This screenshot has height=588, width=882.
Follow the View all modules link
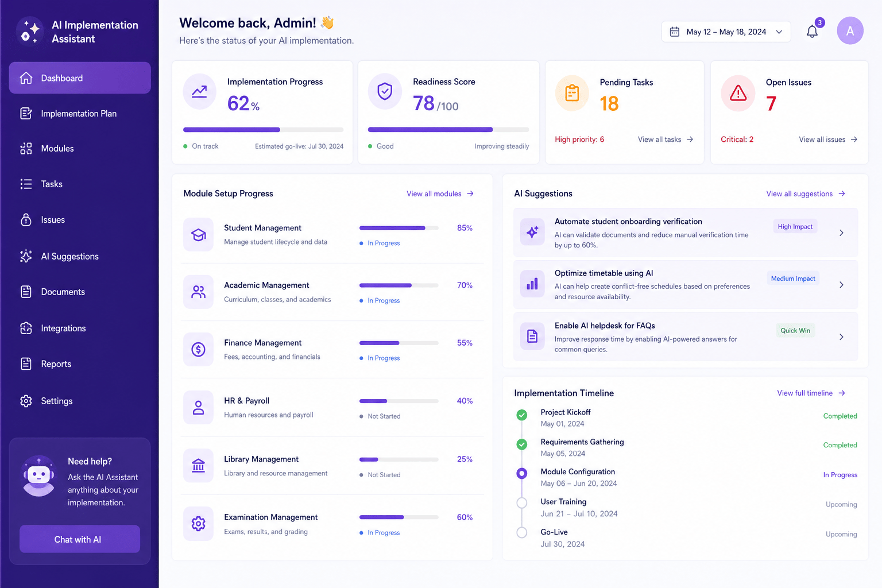pos(440,194)
